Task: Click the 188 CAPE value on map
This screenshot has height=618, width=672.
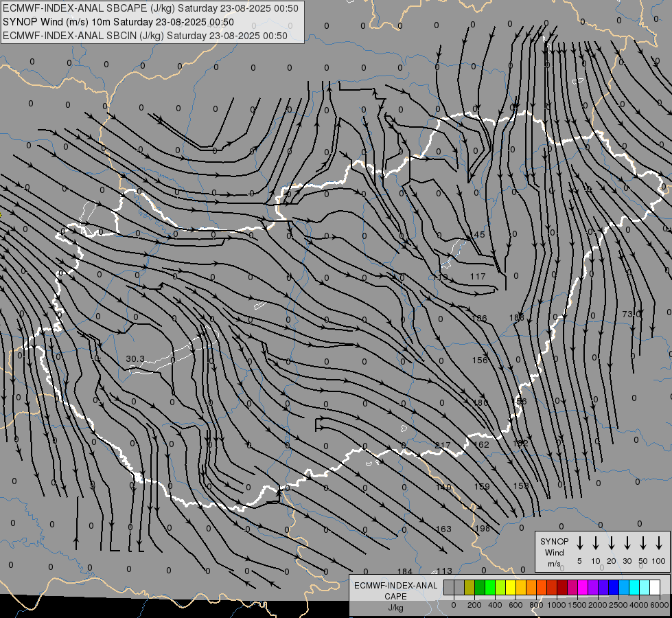Action: [517, 318]
